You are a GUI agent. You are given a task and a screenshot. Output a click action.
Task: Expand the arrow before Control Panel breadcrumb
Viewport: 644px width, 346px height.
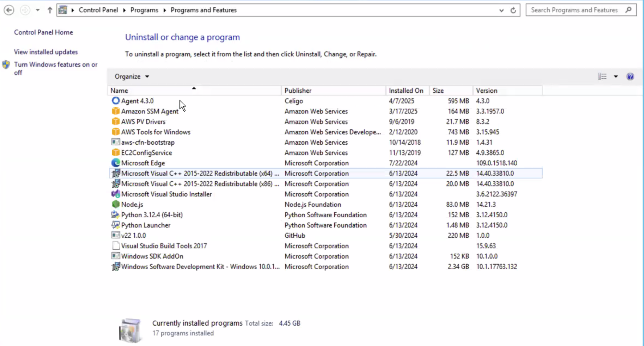(73, 10)
